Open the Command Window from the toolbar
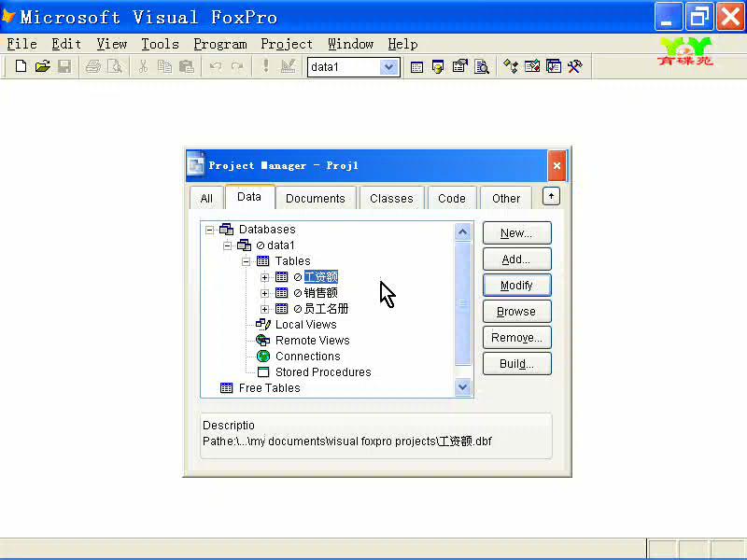Viewport: 747px width, 560px height. click(416, 66)
